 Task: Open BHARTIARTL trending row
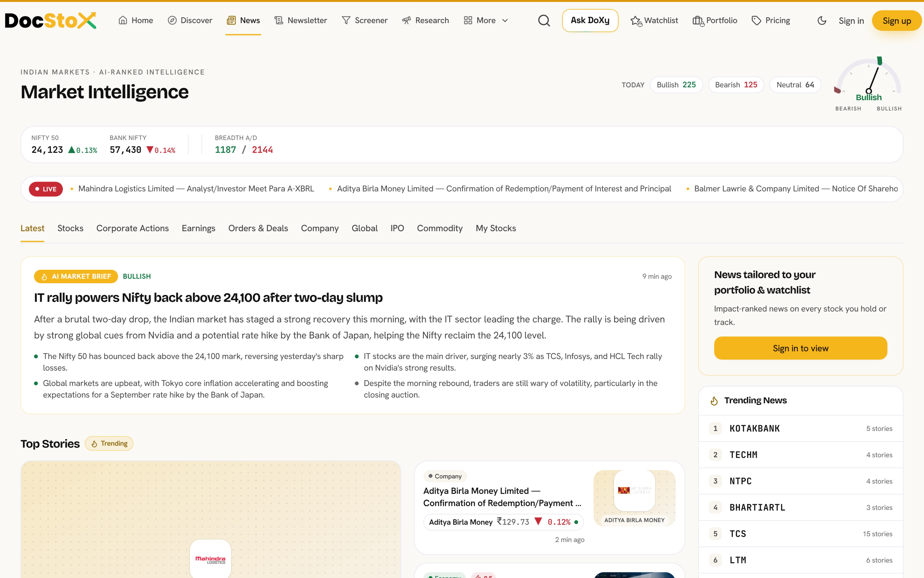(x=800, y=508)
